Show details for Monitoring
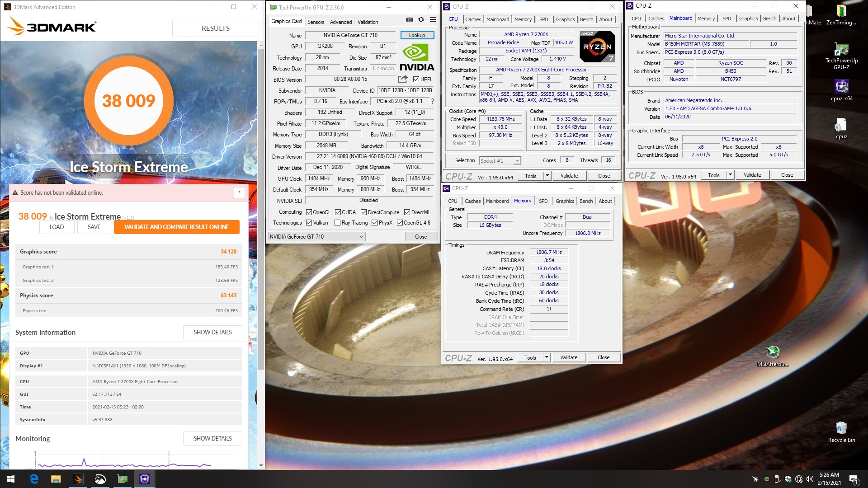 coord(212,438)
